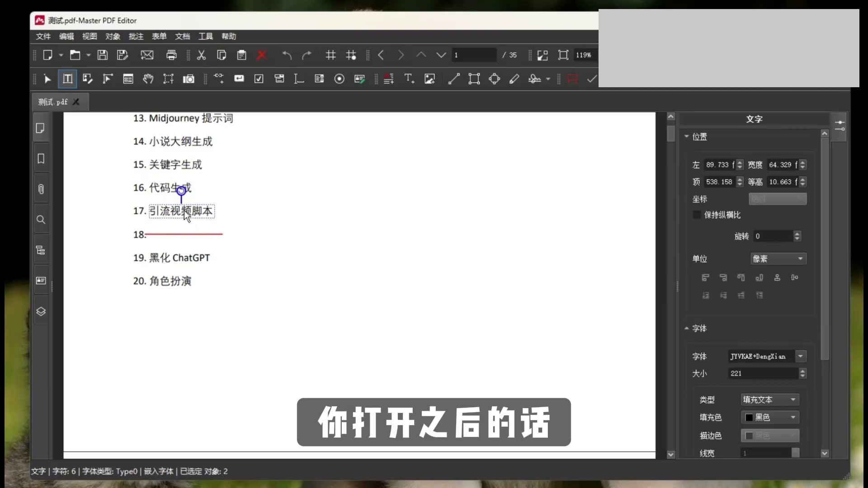This screenshot has width=868, height=488.
Task: Select the Rectangle drawing tool
Action: [x=474, y=79]
